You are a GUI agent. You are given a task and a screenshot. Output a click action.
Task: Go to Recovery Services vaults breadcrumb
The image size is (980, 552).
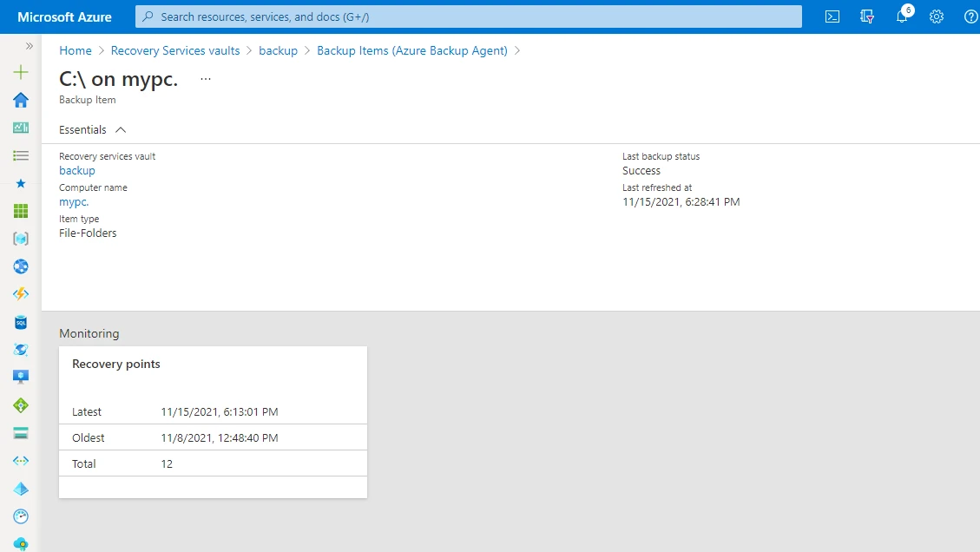tap(175, 50)
